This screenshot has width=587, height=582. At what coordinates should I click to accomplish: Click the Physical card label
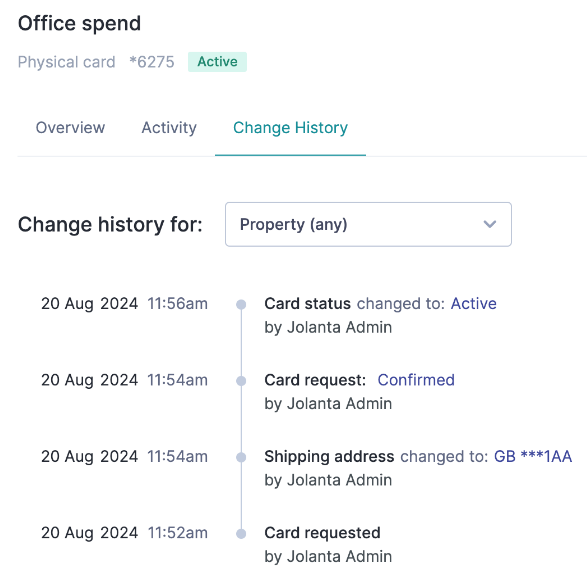[x=67, y=62]
